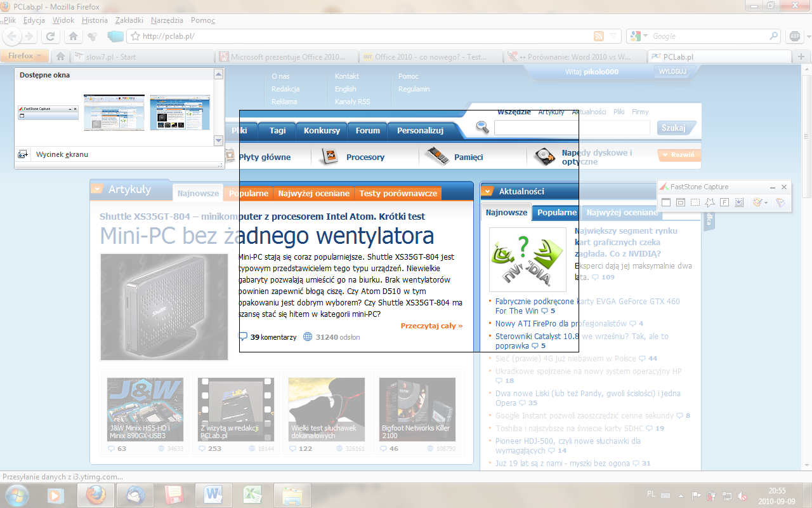812x508 pixels.
Task: Open the Forum navigation tab
Action: pyautogui.click(x=368, y=131)
